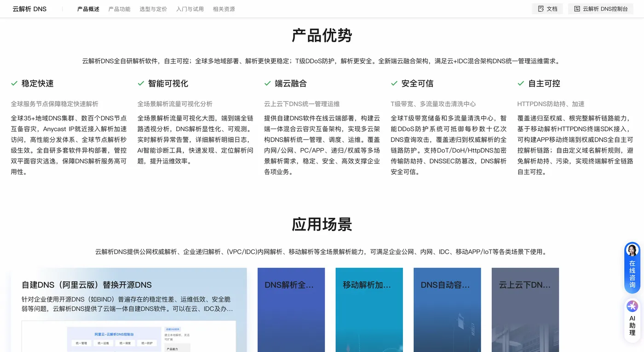
Task: Open the 文档 button
Action: click(547, 9)
